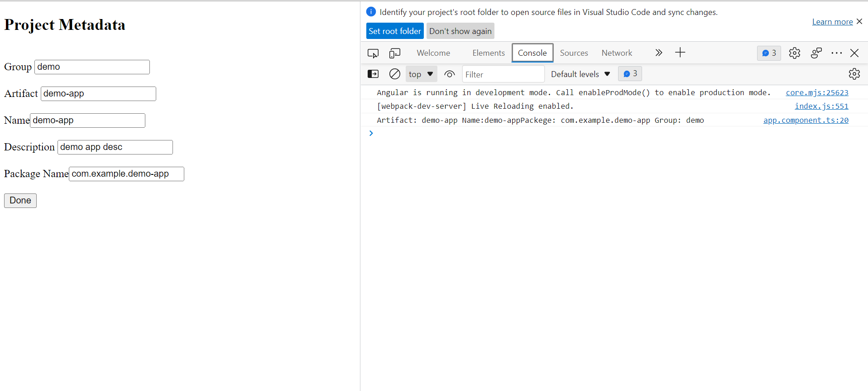Viewport: 868px width, 391px height.
Task: Open index.js:551 source link
Action: pos(821,106)
